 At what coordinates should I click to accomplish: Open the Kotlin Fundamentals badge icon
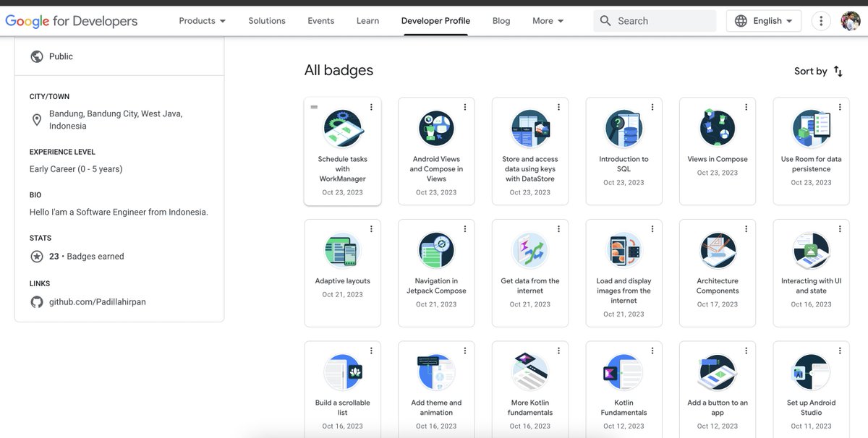[x=624, y=373]
